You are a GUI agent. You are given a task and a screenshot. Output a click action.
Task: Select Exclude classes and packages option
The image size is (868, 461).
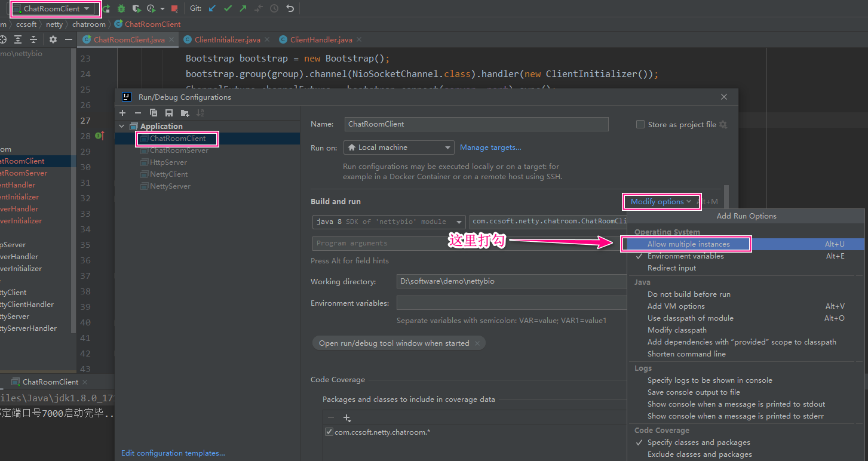point(746,454)
